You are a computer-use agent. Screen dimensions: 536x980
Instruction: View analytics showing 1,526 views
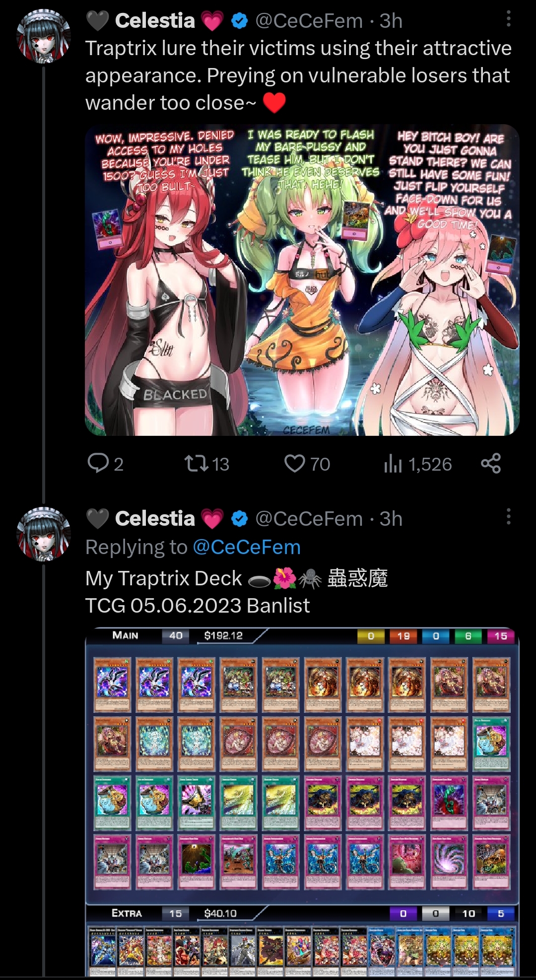pyautogui.click(x=418, y=464)
